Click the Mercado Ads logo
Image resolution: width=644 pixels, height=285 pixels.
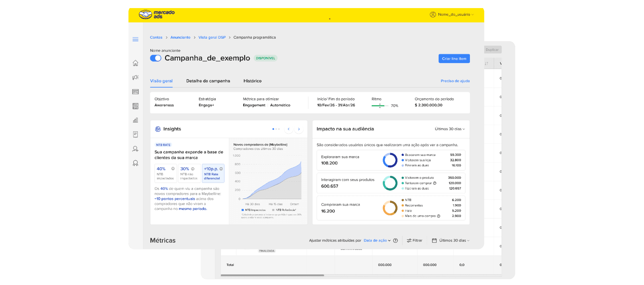click(157, 14)
